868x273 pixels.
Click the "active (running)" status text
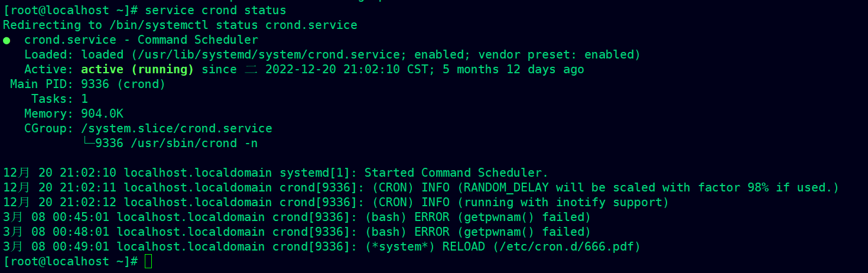pos(138,69)
